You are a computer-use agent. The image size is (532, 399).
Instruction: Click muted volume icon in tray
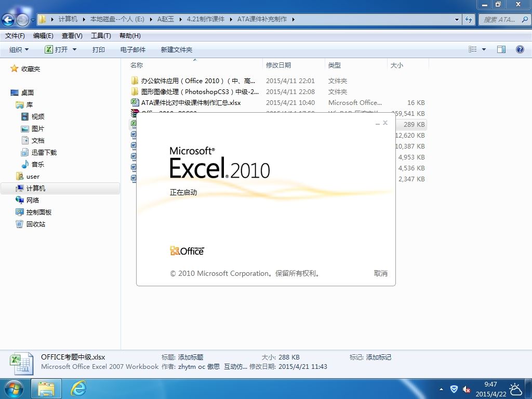[x=467, y=389]
